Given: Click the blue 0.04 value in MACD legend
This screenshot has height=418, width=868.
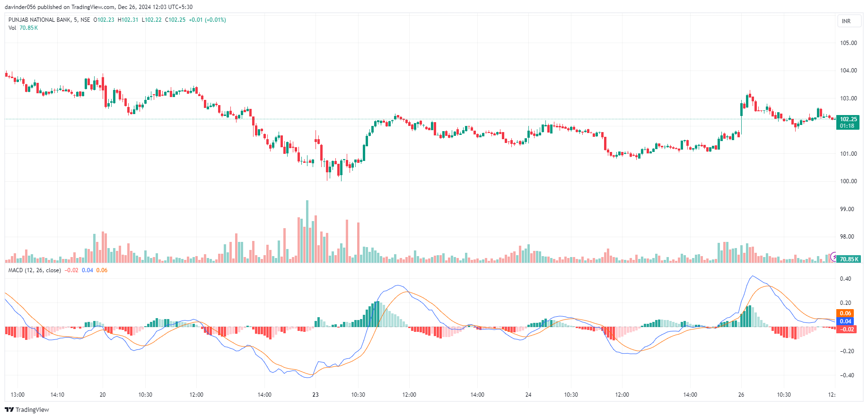Looking at the screenshot, I should point(88,270).
